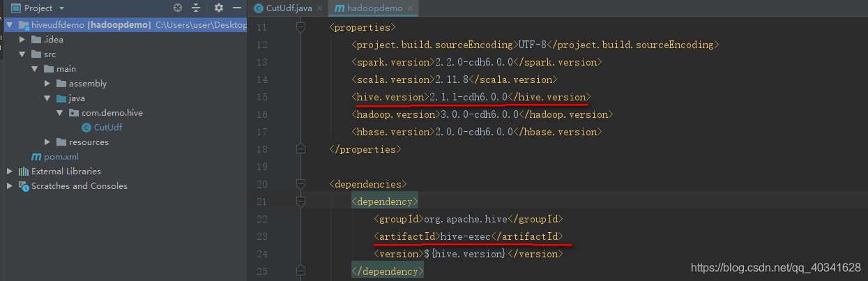Click the Maven icon on hadoopdemo tab
Image resolution: width=868 pixels, height=281 pixels.
click(340, 8)
